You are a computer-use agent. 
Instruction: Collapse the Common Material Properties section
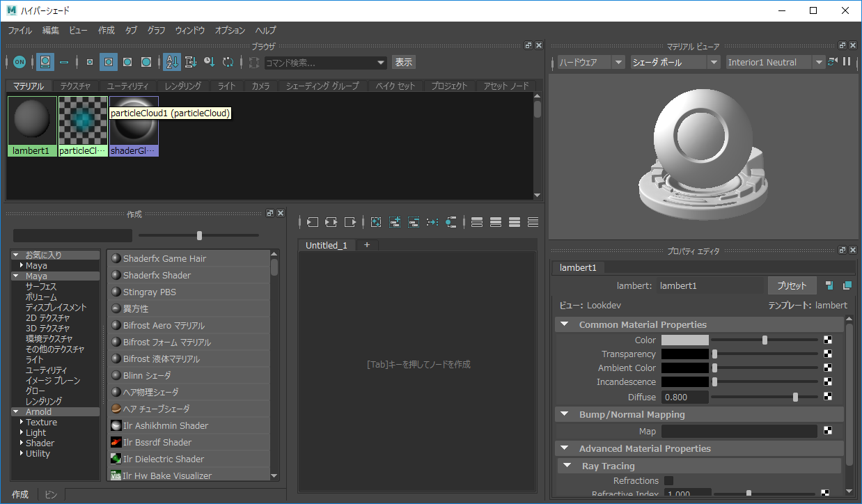565,325
